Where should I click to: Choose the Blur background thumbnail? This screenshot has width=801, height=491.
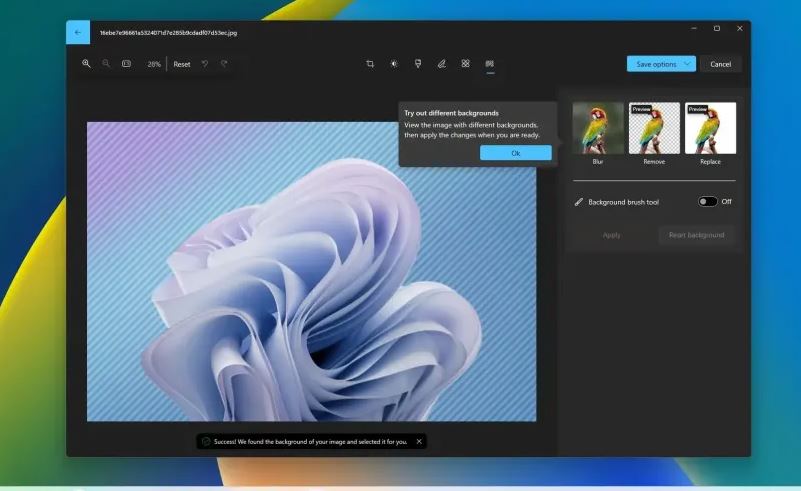[x=598, y=128]
